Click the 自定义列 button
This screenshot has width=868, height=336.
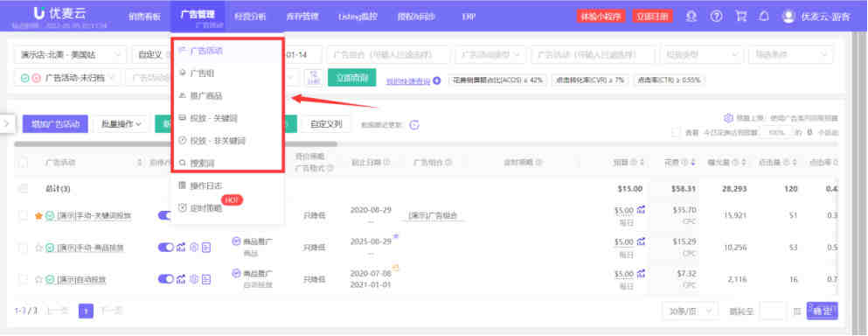(326, 124)
